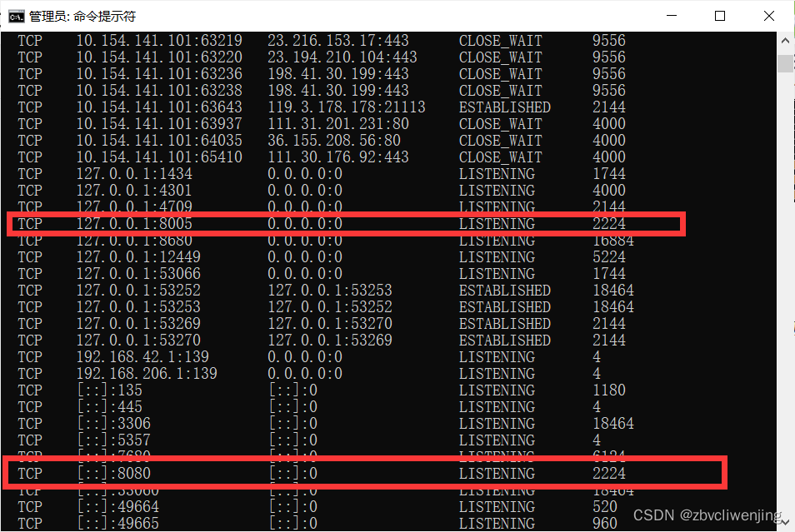Click the @zbvcliwenjing username text
Screen dimensions: 795x532
click(x=729, y=516)
